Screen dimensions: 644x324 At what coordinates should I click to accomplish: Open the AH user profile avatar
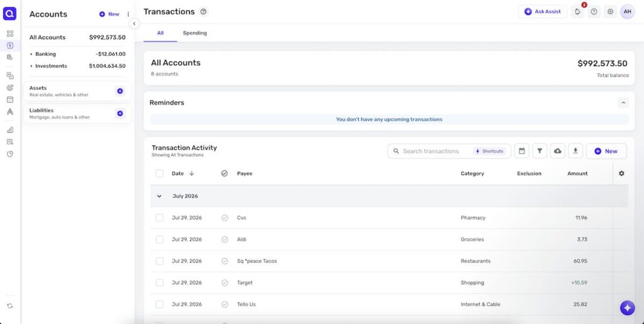(627, 11)
